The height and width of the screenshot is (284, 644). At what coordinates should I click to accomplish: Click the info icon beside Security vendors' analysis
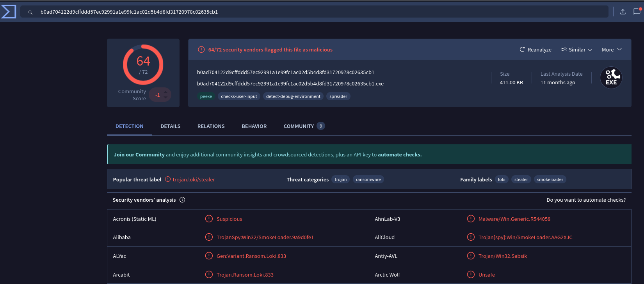pyautogui.click(x=182, y=200)
